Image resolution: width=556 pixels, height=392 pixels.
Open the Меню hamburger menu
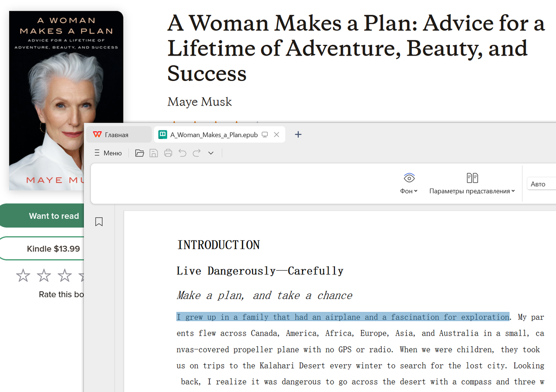click(108, 153)
